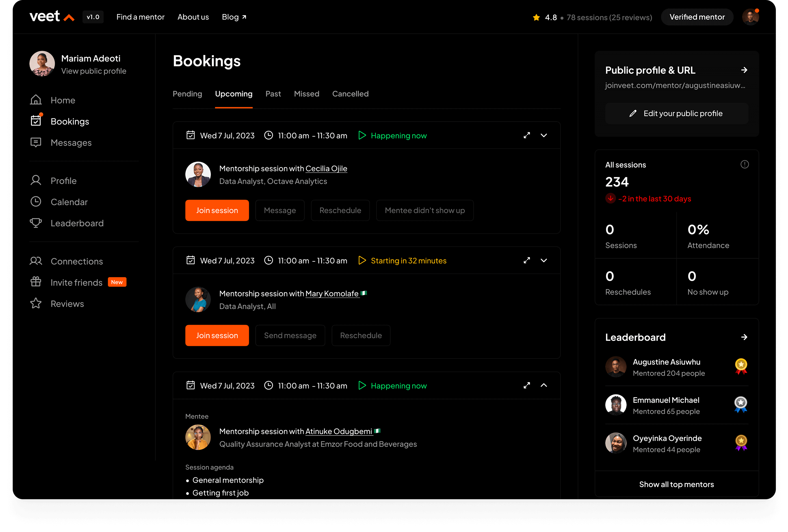Open Messages in the sidebar
This screenshot has width=788, height=532.
71,143
